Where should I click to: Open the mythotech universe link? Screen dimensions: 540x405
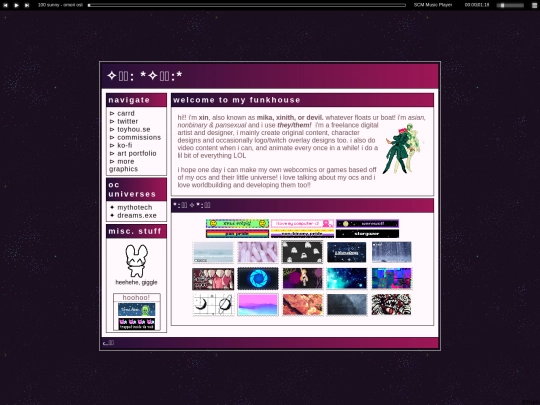coord(134,207)
